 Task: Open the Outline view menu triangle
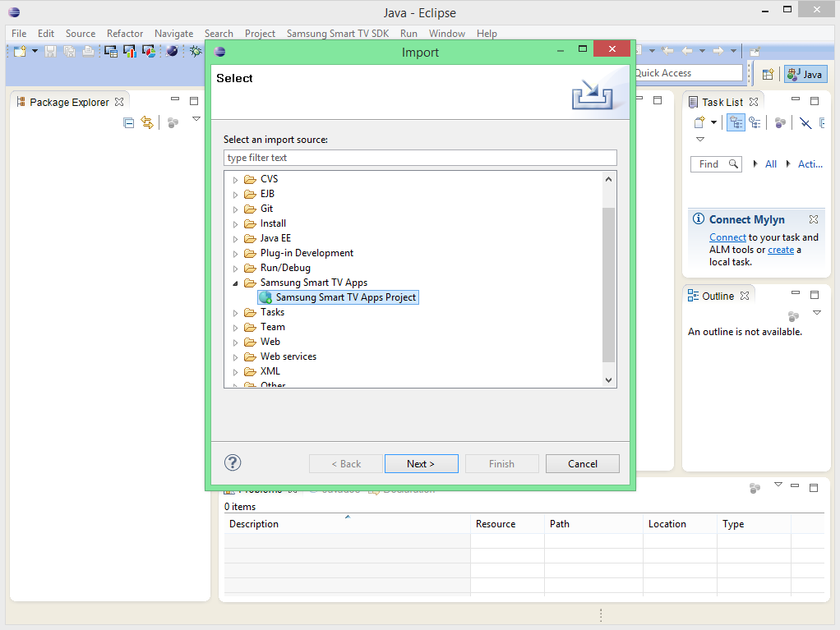pyautogui.click(x=816, y=313)
